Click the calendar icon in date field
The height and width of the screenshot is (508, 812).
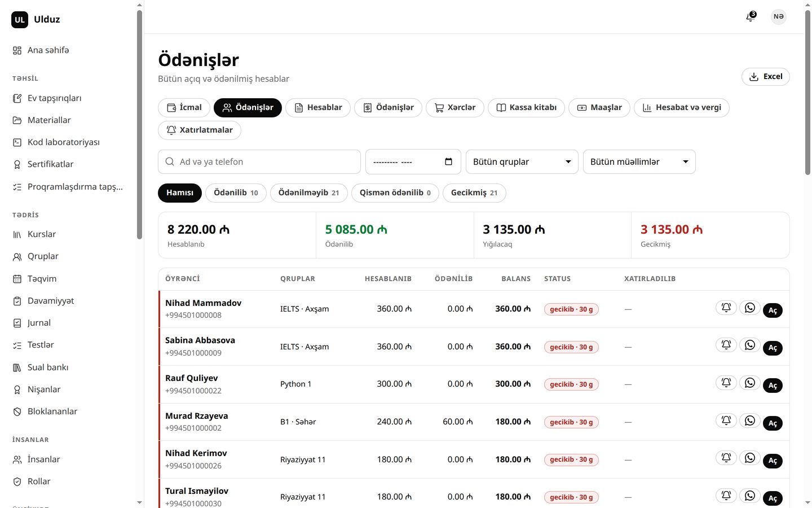pos(448,161)
